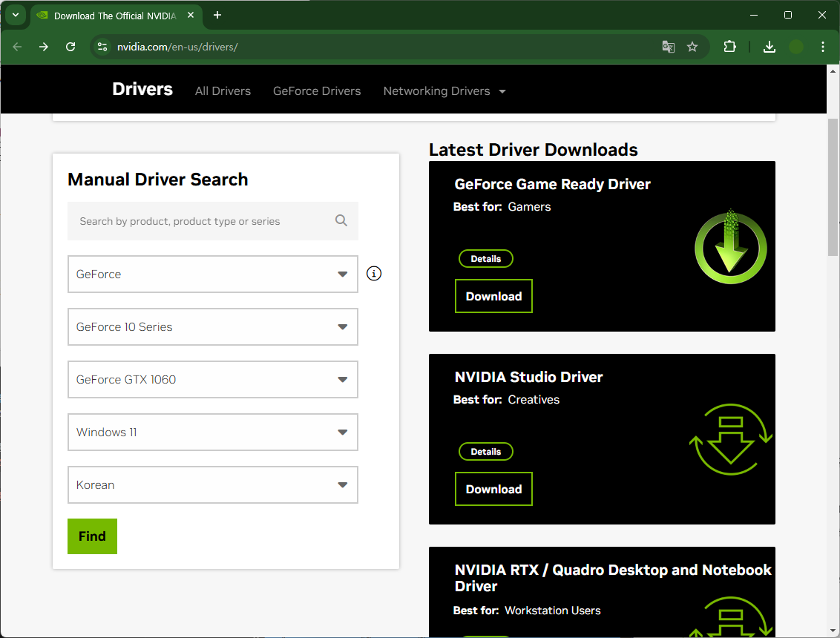Download the GeForce Game Ready Driver
The height and width of the screenshot is (638, 840).
point(493,296)
